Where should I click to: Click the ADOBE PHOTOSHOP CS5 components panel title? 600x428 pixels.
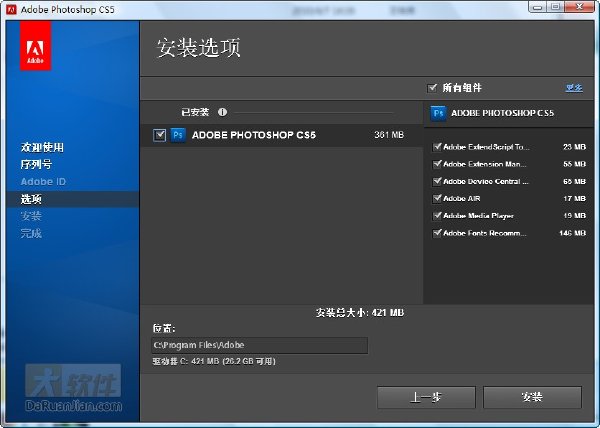click(502, 113)
